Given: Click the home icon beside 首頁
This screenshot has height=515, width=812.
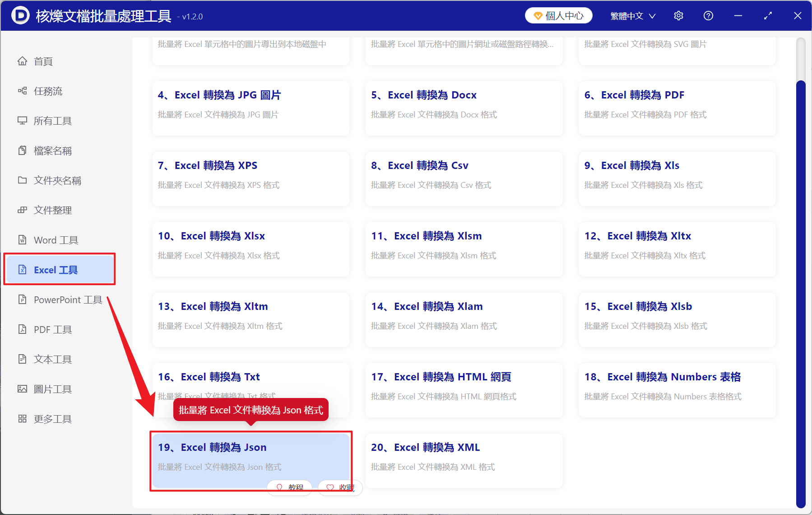Looking at the screenshot, I should (x=22, y=61).
